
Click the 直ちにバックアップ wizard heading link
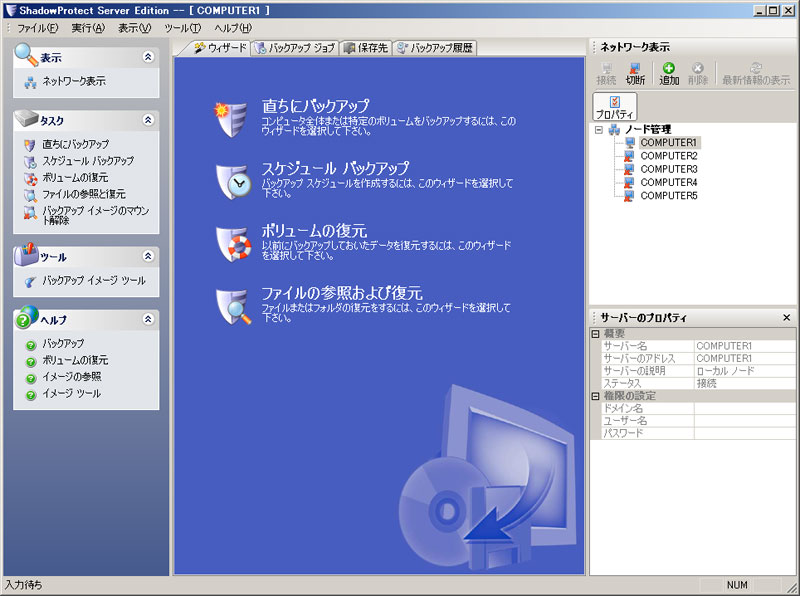(315, 106)
